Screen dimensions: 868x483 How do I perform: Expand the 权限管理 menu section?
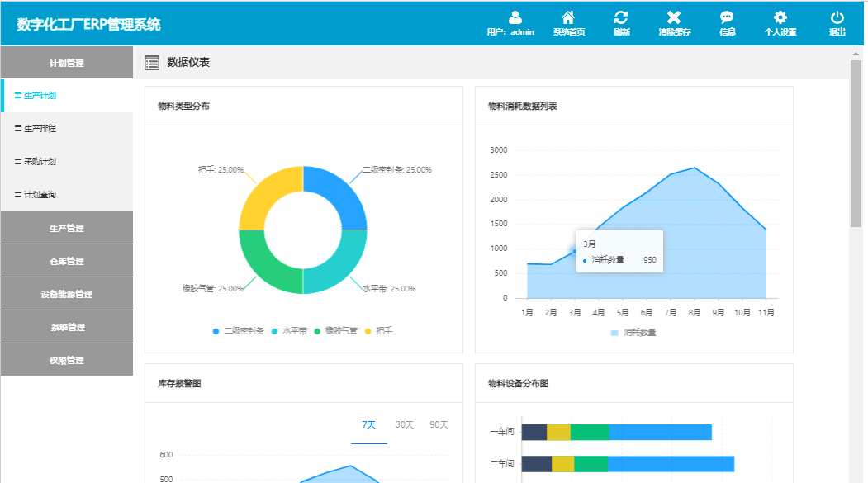click(66, 360)
